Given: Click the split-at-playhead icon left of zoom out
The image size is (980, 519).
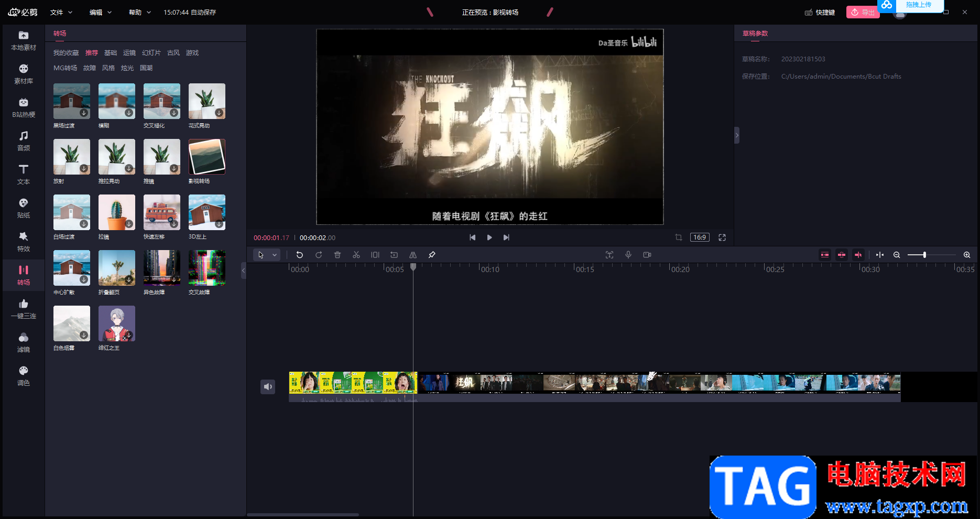Looking at the screenshot, I should tap(880, 255).
